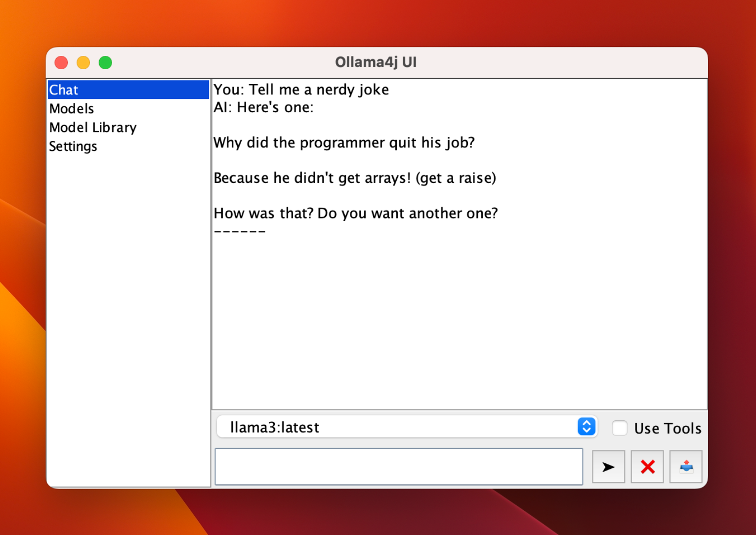Go to the Settings section
Screen dimensions: 756x535
click(x=73, y=146)
